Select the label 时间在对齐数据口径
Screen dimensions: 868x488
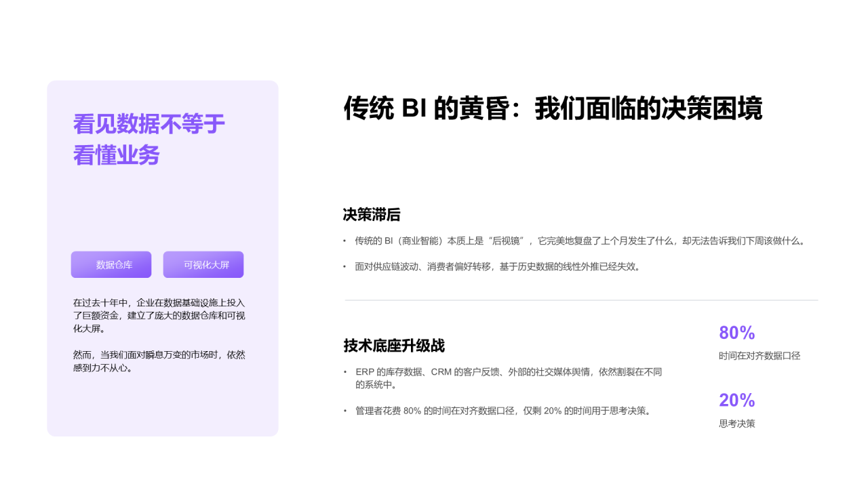tap(759, 356)
